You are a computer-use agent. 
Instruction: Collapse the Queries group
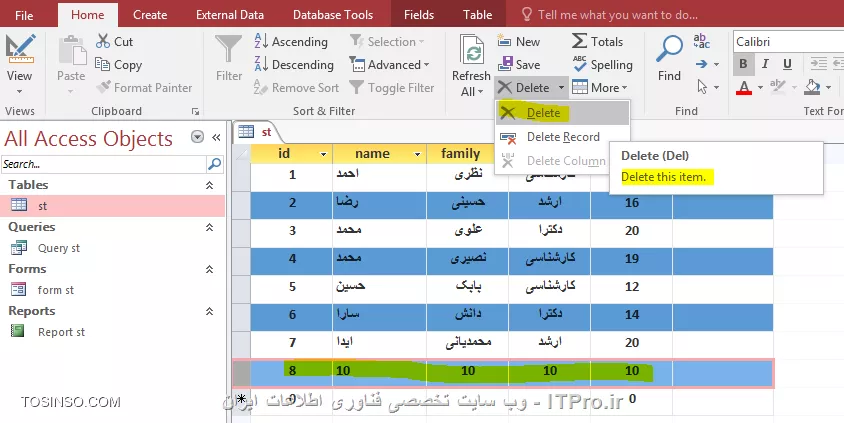pos(209,227)
